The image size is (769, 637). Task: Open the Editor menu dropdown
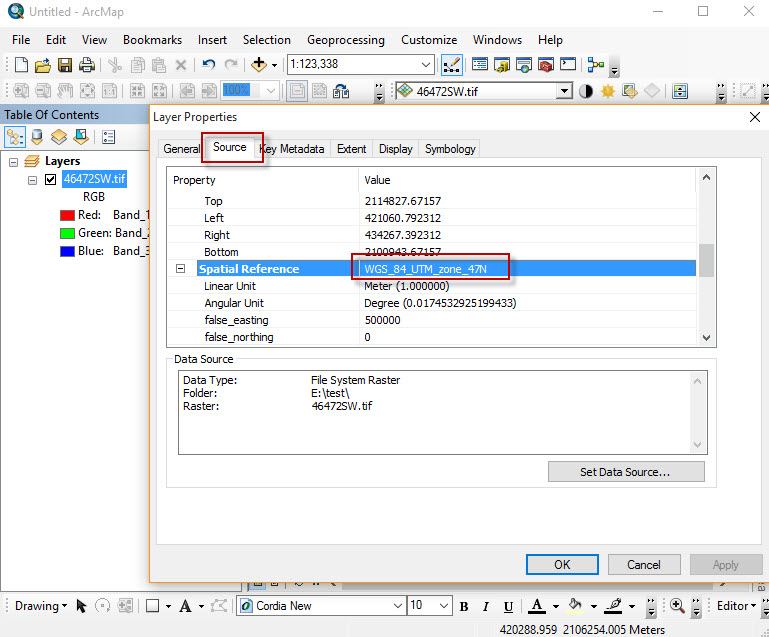737,606
